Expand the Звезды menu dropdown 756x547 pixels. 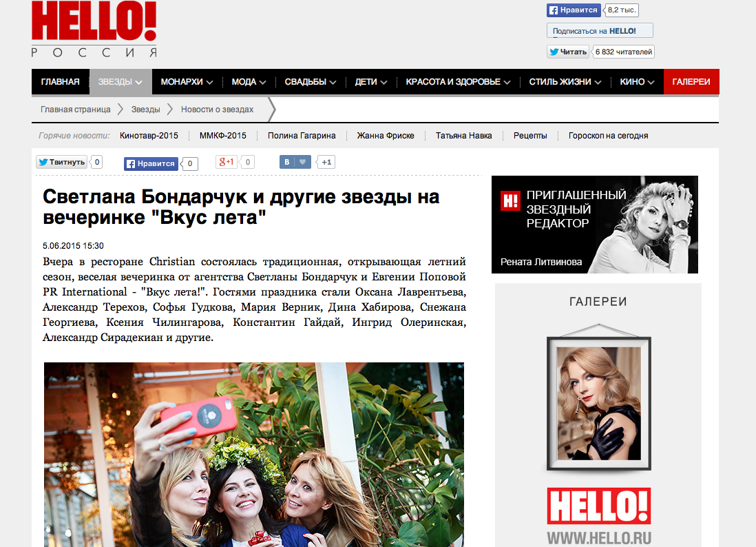(120, 81)
